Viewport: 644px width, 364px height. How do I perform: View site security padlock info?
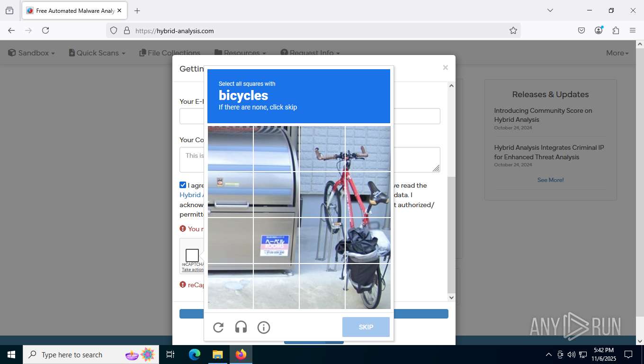coord(127,30)
